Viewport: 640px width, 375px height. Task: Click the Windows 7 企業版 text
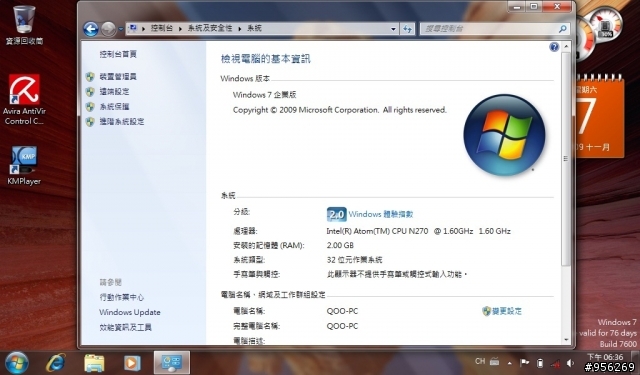click(x=264, y=95)
